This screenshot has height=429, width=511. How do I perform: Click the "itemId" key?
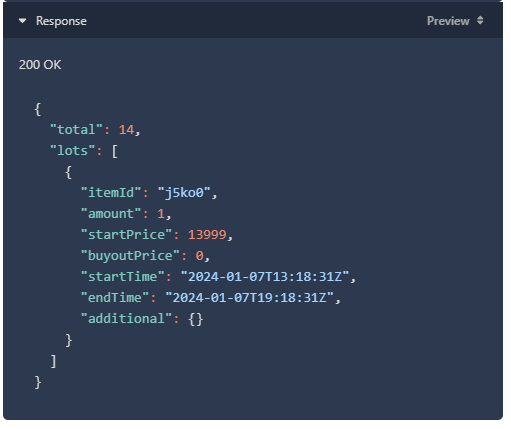(111, 193)
